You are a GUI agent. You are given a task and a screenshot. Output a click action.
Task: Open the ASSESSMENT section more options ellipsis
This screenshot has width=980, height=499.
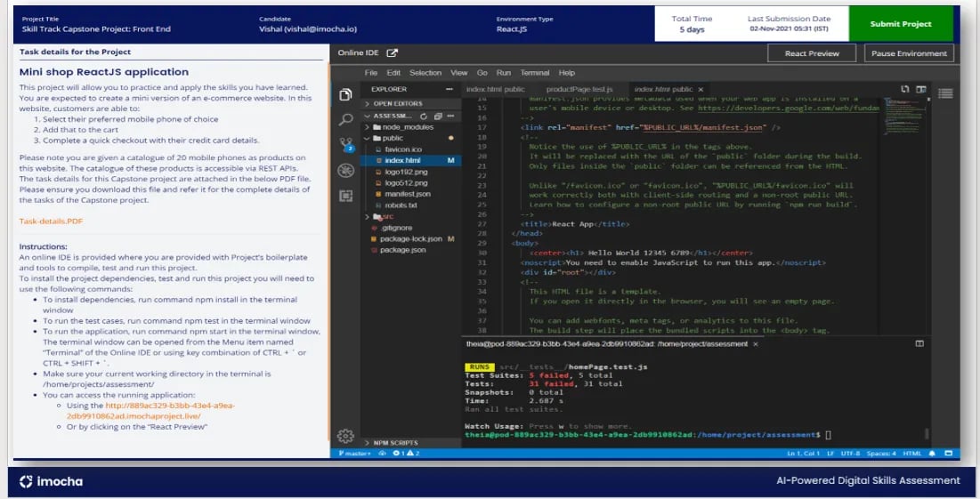(450, 117)
